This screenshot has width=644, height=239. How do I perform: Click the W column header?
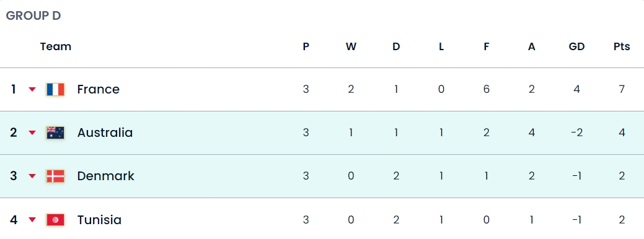tap(351, 46)
